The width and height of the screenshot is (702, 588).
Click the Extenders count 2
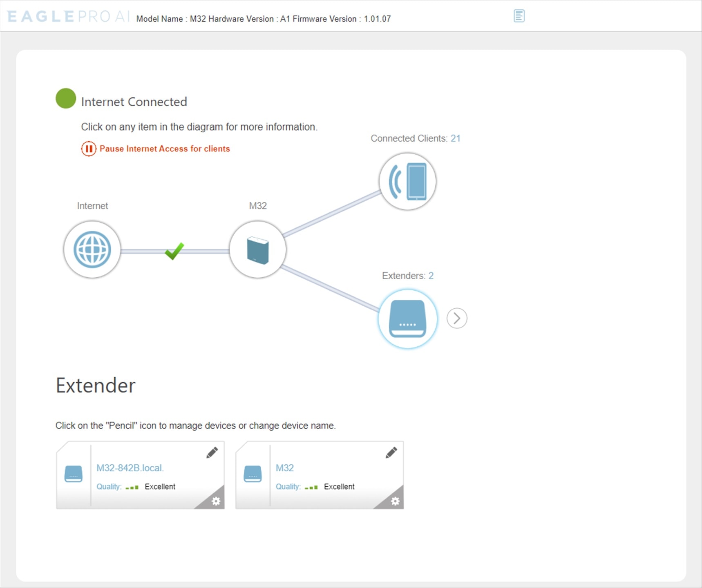431,276
